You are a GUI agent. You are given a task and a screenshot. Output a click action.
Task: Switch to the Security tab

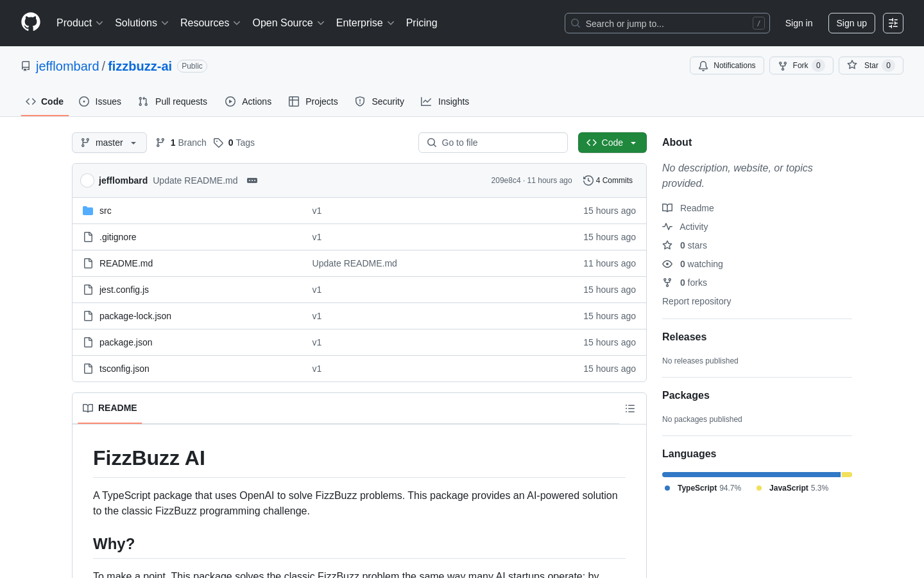[x=380, y=101]
